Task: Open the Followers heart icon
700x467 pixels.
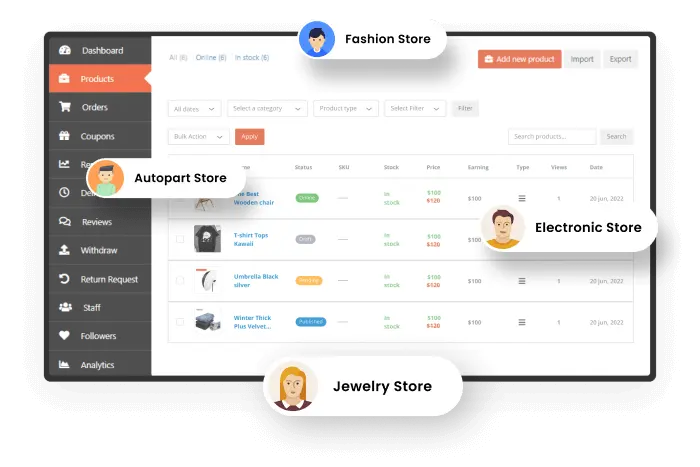Action: (65, 336)
